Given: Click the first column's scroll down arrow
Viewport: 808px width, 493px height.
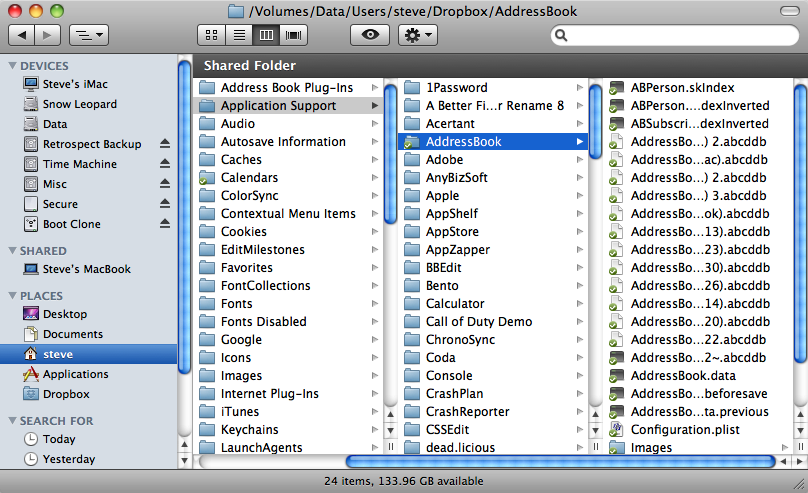Looking at the screenshot, I should click(x=391, y=430).
